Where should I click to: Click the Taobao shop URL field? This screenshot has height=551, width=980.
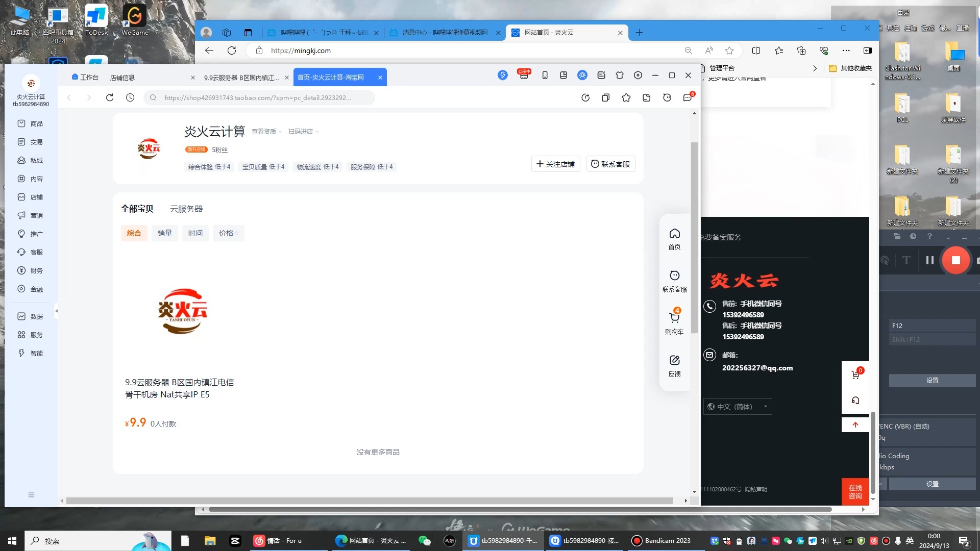259,97
